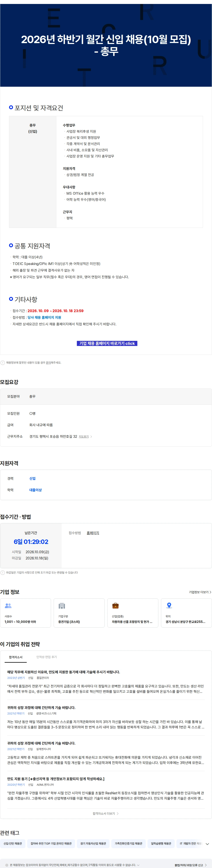The image size is (212, 868).
Task: Click the notice icon in the footer bar
Action: click(7, 865)
